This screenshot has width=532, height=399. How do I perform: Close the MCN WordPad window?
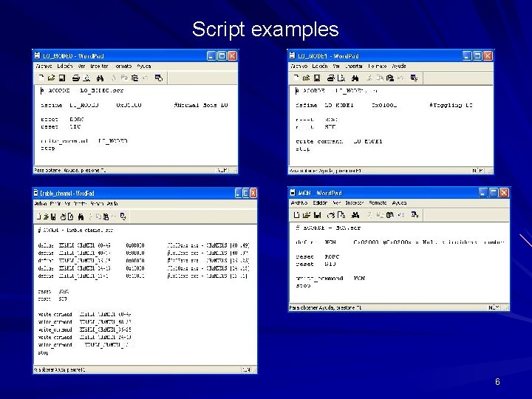tap(504, 193)
